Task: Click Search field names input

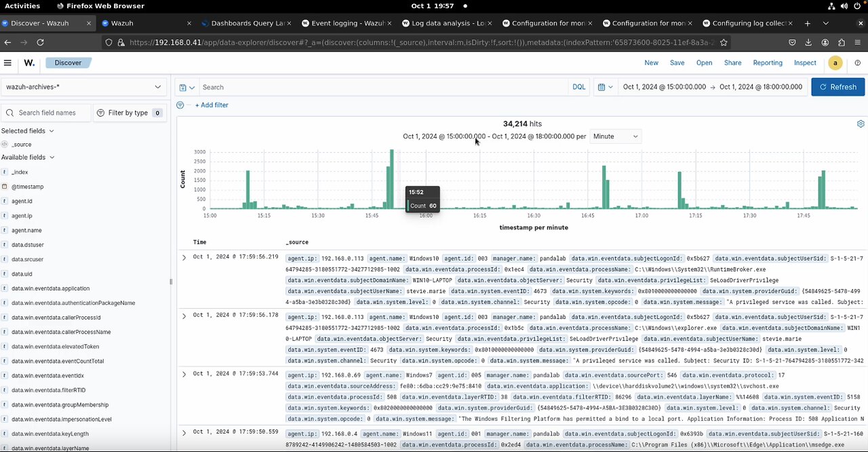Action: [46, 113]
